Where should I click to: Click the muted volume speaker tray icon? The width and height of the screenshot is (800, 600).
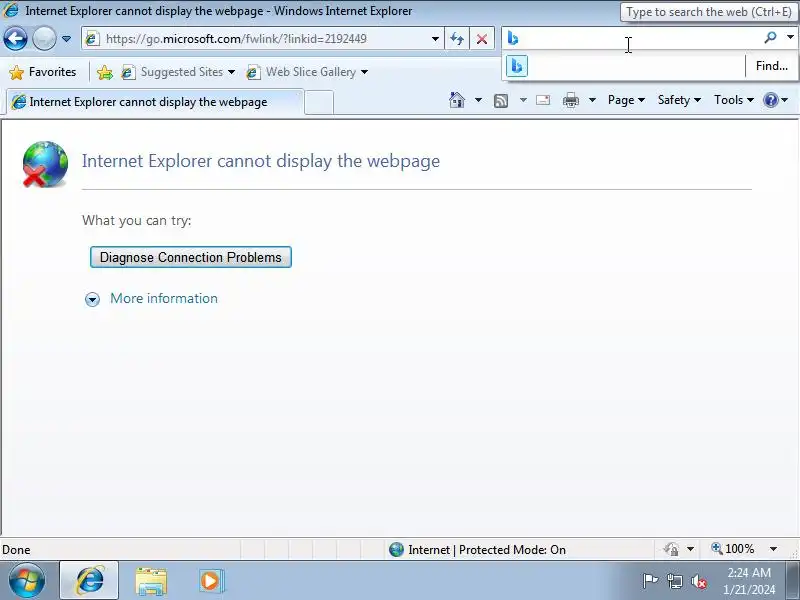698,582
